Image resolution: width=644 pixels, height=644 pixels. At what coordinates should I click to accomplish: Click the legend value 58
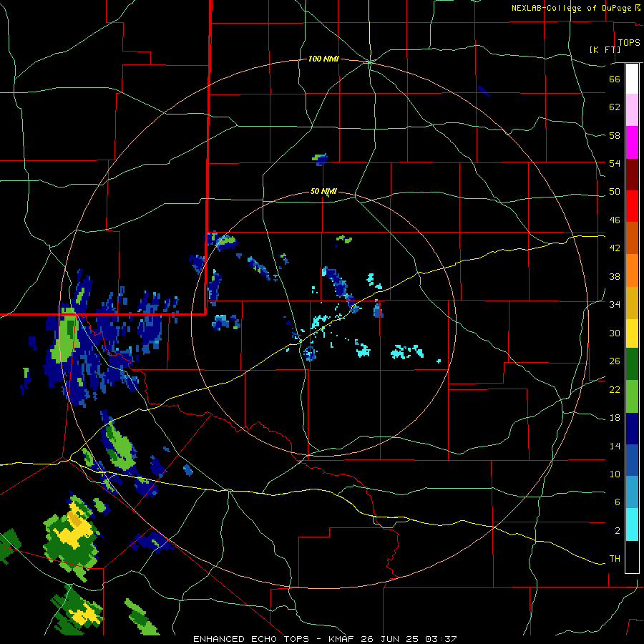click(615, 135)
